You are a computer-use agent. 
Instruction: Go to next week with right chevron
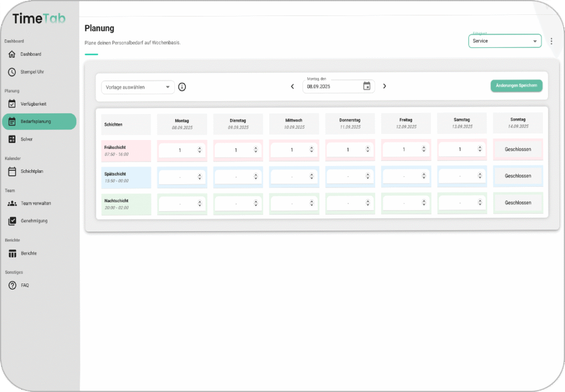tap(385, 86)
